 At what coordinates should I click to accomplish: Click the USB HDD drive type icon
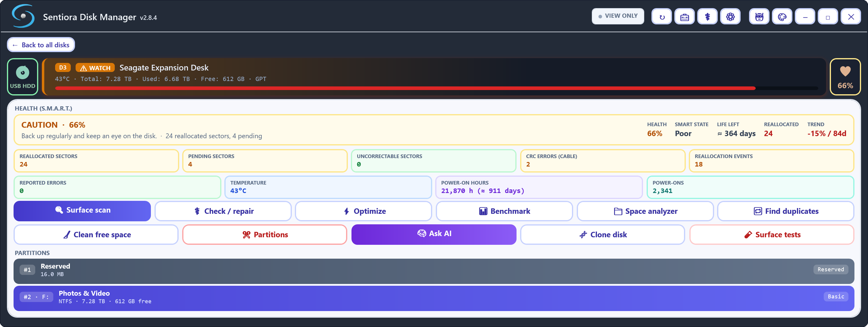[23, 77]
